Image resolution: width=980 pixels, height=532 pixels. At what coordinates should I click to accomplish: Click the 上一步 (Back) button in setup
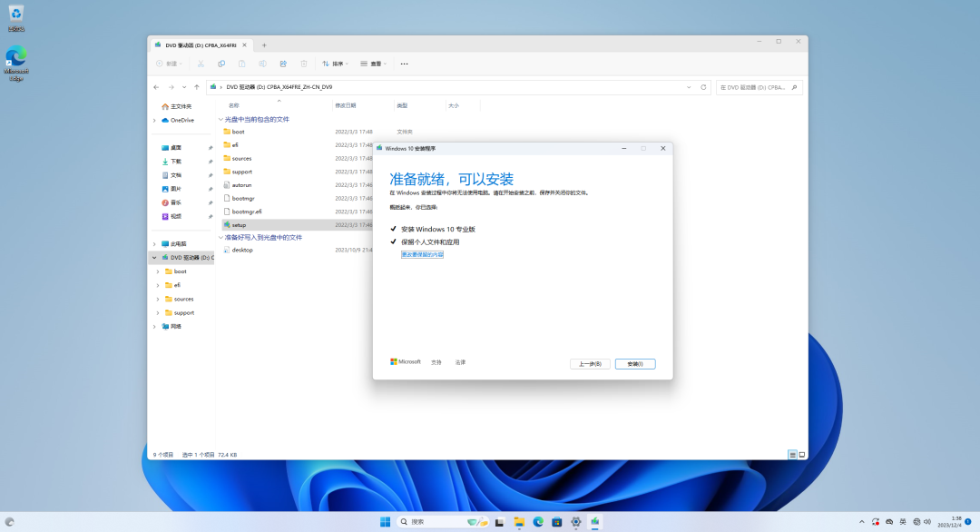coord(590,364)
